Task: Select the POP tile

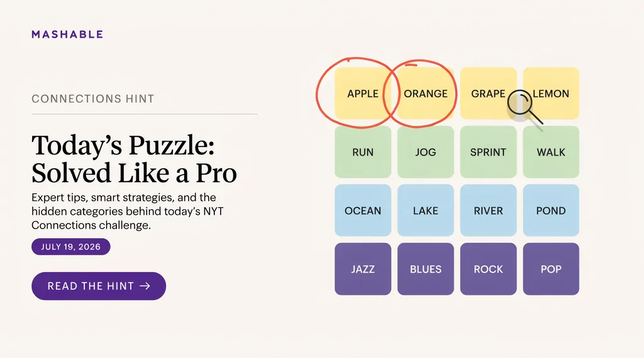Action: (551, 269)
